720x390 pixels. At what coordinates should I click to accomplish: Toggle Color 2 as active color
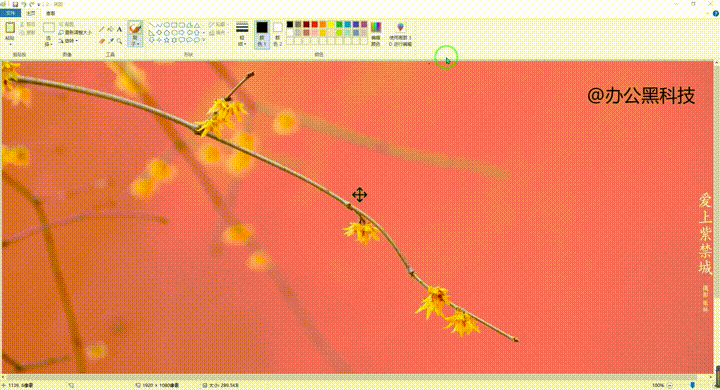click(277, 34)
